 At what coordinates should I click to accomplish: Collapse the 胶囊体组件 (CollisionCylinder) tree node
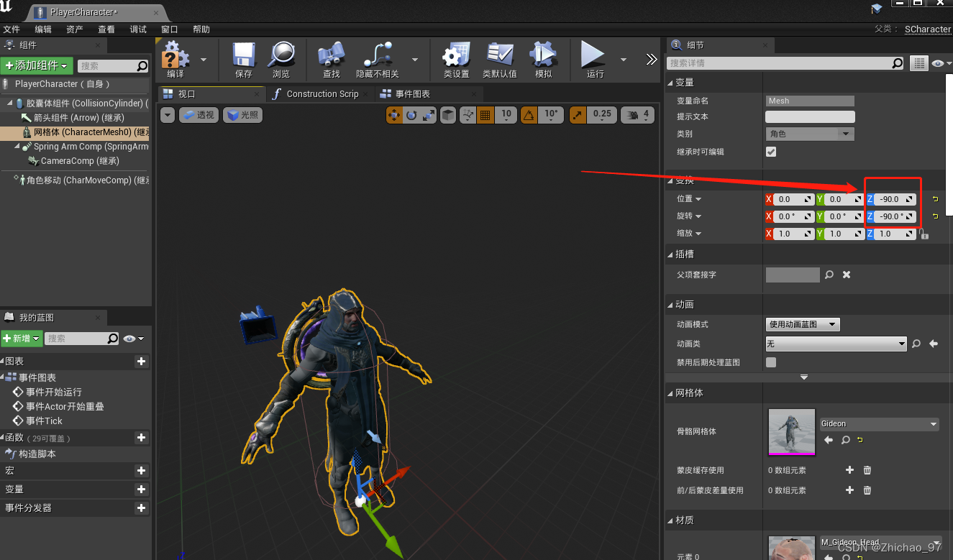[9, 104]
